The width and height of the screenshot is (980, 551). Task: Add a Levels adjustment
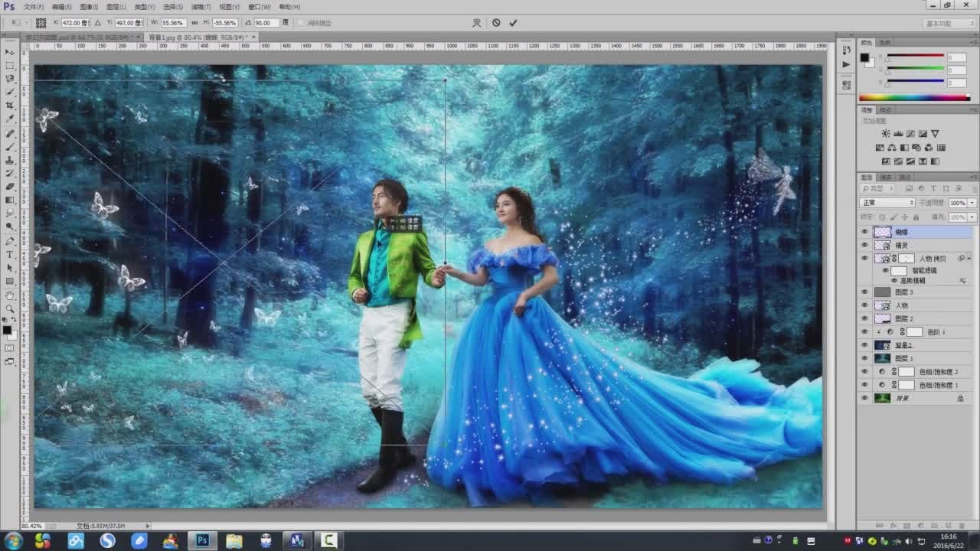pos(898,134)
